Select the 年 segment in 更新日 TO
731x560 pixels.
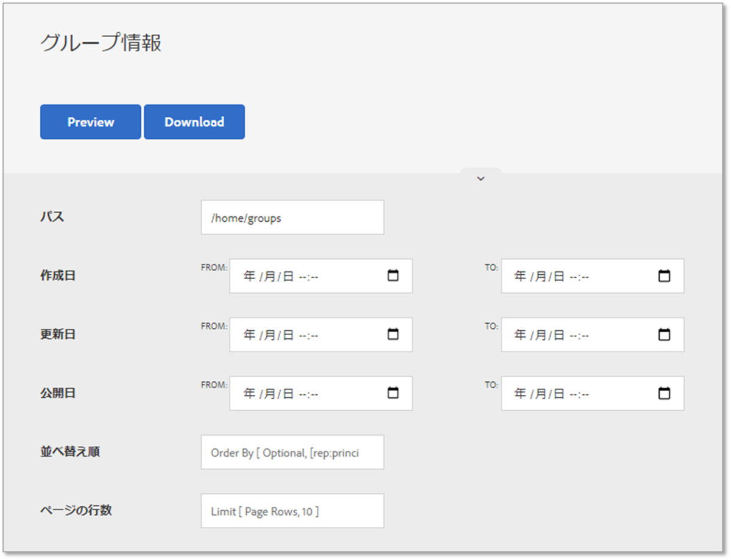point(521,334)
